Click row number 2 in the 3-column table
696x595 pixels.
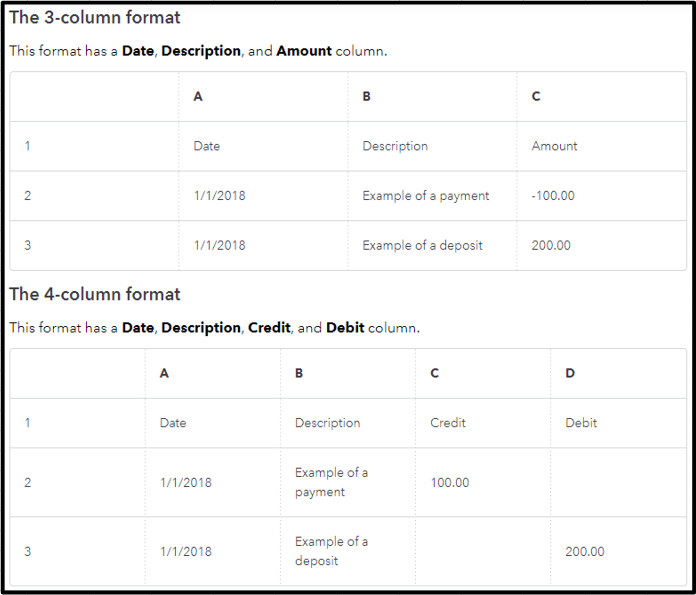[x=27, y=196]
